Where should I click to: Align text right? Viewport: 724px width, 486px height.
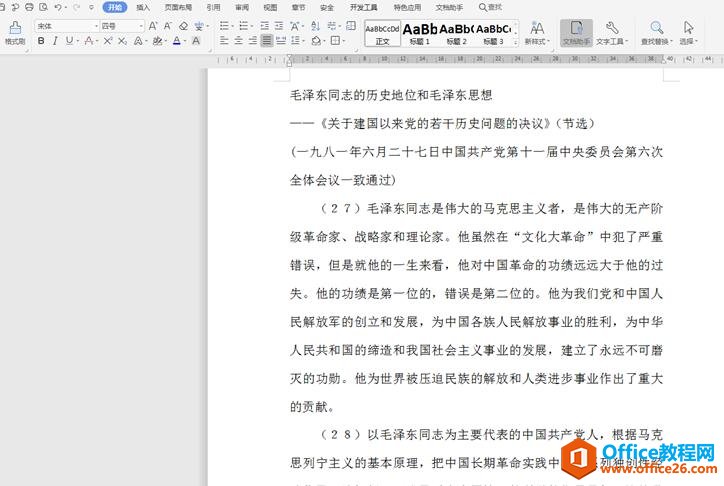(253, 41)
